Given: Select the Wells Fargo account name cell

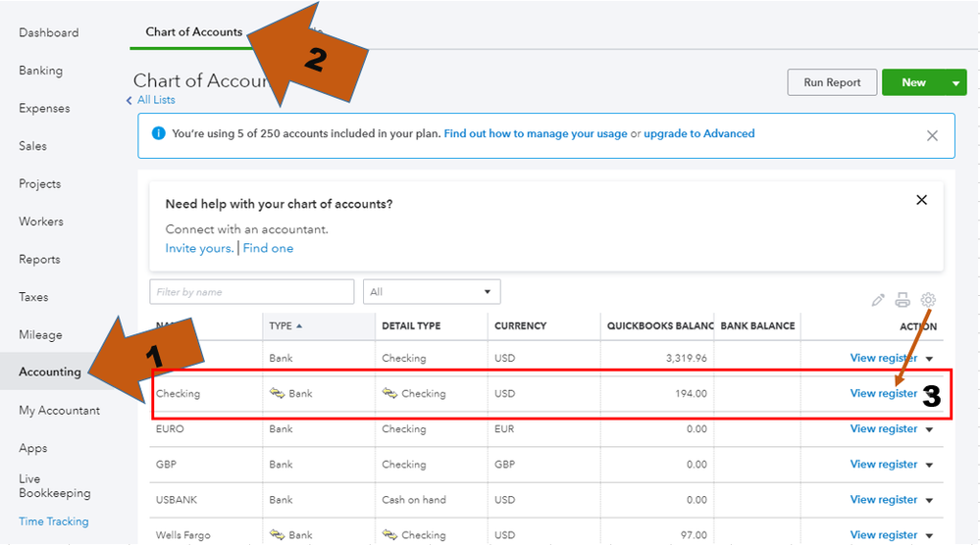Looking at the screenshot, I should coord(183,535).
